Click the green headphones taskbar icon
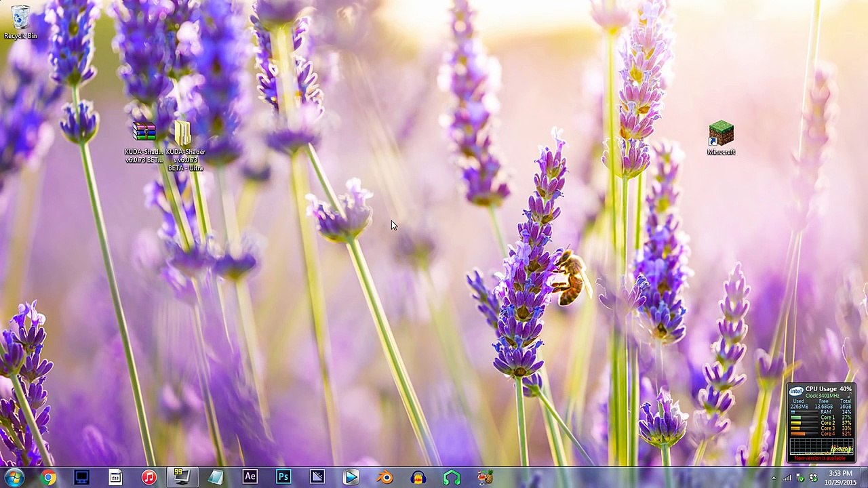868x488 pixels. tap(452, 477)
